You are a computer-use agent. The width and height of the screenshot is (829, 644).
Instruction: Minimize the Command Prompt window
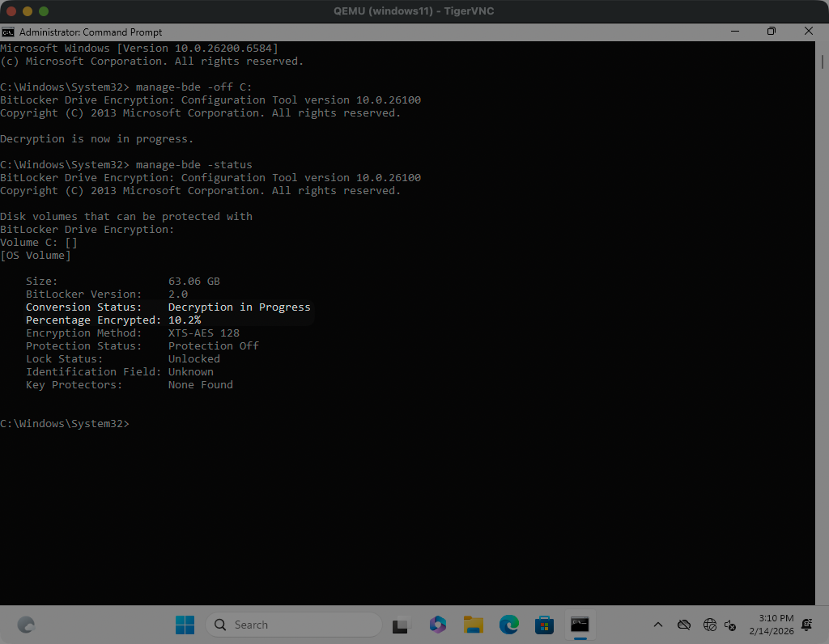pyautogui.click(x=734, y=32)
